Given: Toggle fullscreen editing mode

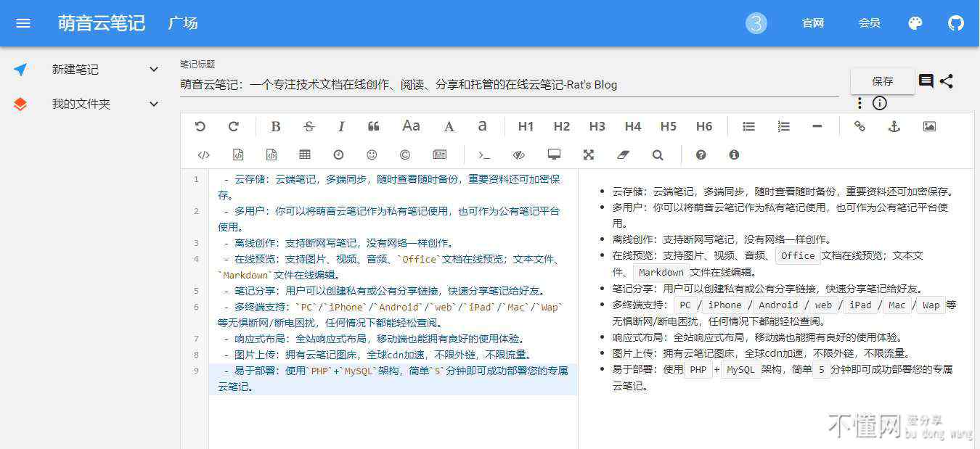Looking at the screenshot, I should (589, 155).
